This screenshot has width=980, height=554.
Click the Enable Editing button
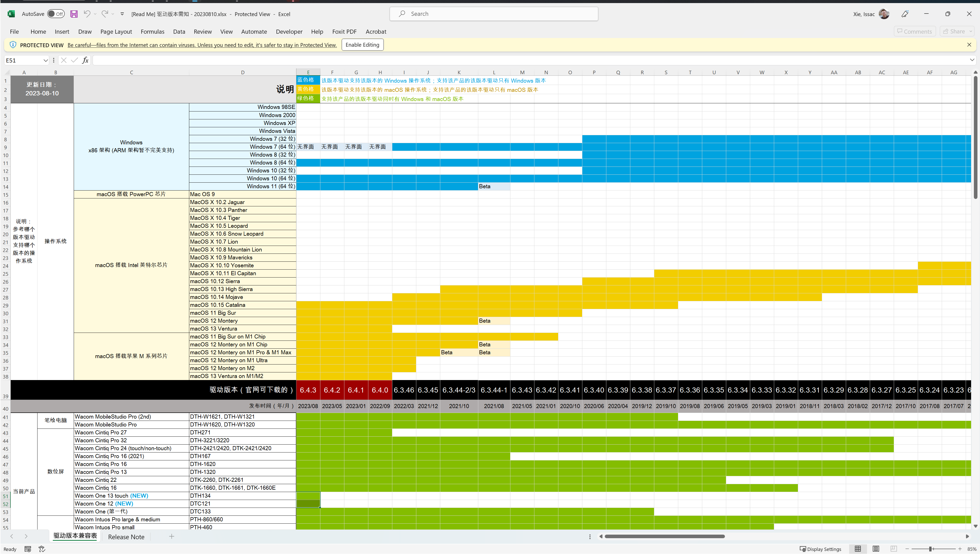[x=362, y=45]
